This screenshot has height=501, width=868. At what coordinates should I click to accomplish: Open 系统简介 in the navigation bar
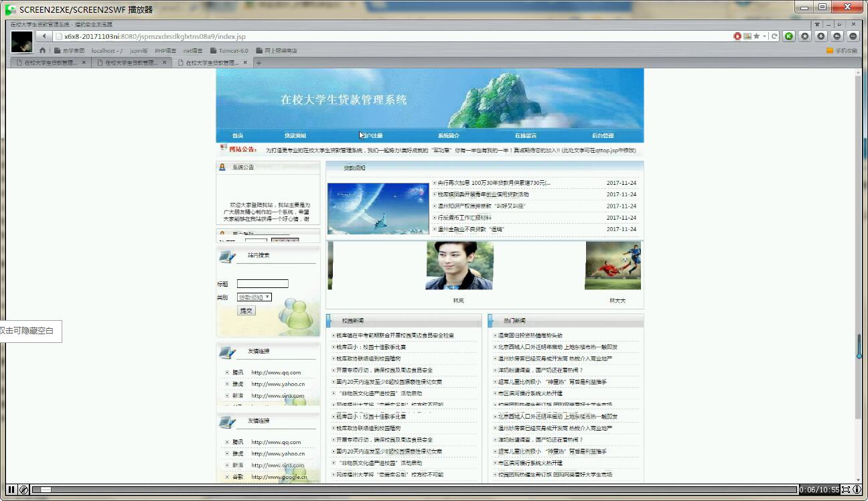coord(449,135)
